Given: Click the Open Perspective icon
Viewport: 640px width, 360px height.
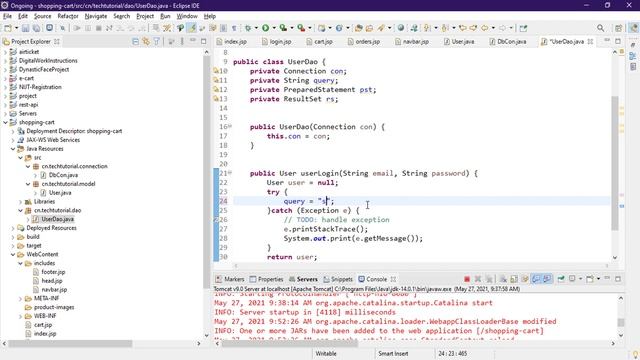Looking at the screenshot, I should pos(618,28).
